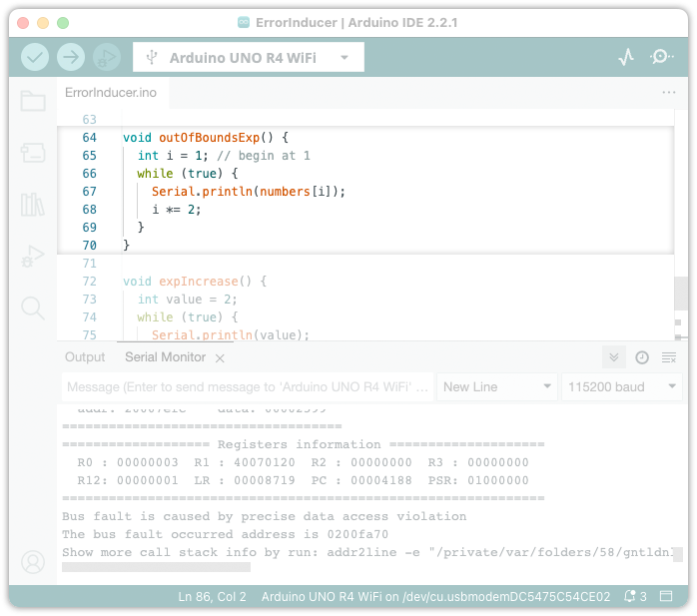Open the Library Manager in sidebar
This screenshot has width=697, height=616.
pos(33,205)
